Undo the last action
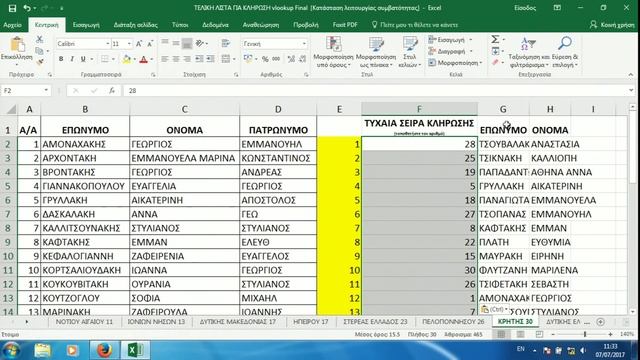 [27, 8]
